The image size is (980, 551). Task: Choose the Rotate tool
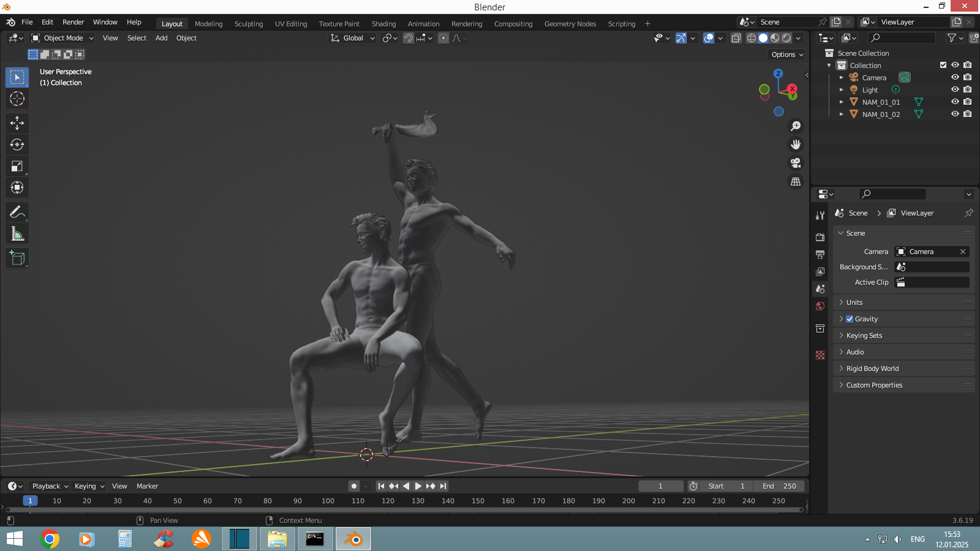pos(17,144)
